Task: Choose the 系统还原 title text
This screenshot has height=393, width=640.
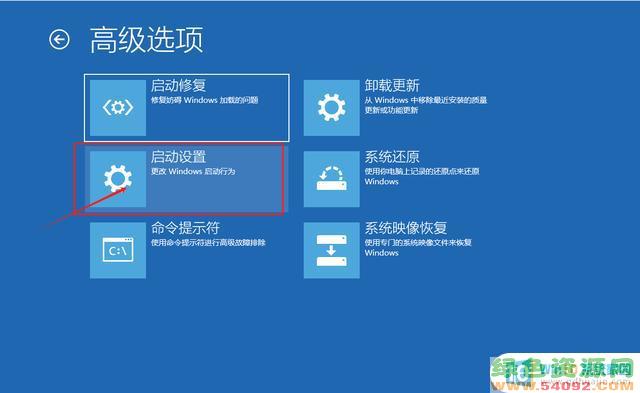Action: pyautogui.click(x=392, y=157)
